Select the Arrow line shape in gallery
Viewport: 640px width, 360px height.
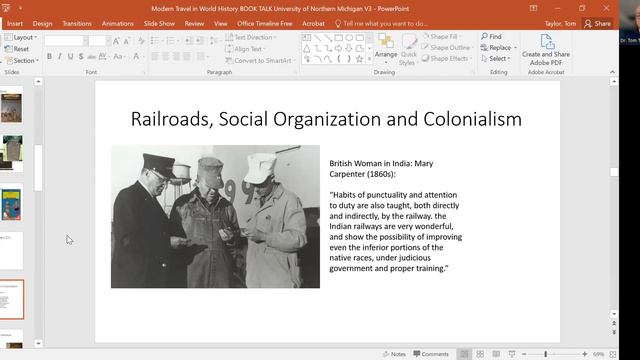click(328, 38)
